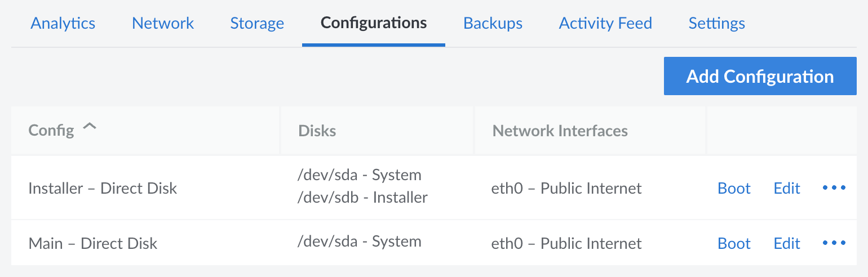Click the /dev/sdb - Installer disk entry
Viewport: 868px width, 277px height.
coord(362,198)
